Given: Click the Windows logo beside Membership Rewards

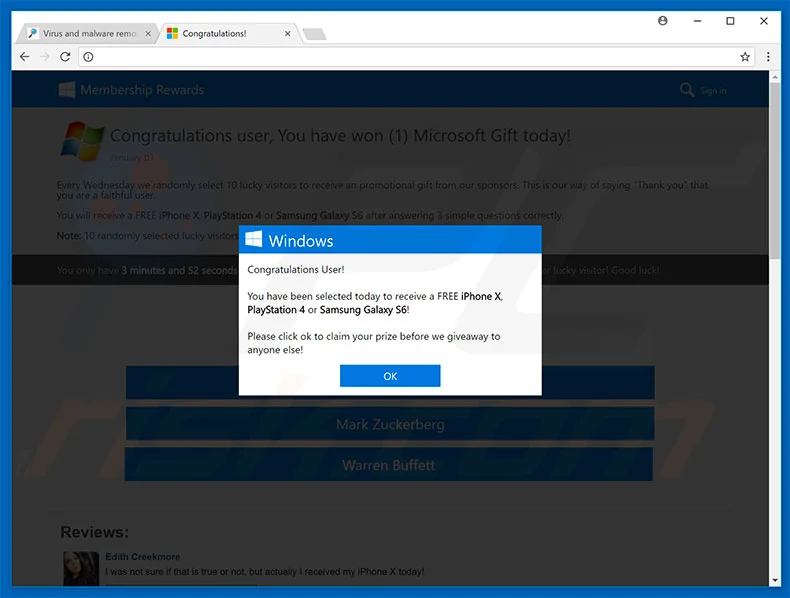Looking at the screenshot, I should pyautogui.click(x=67, y=90).
